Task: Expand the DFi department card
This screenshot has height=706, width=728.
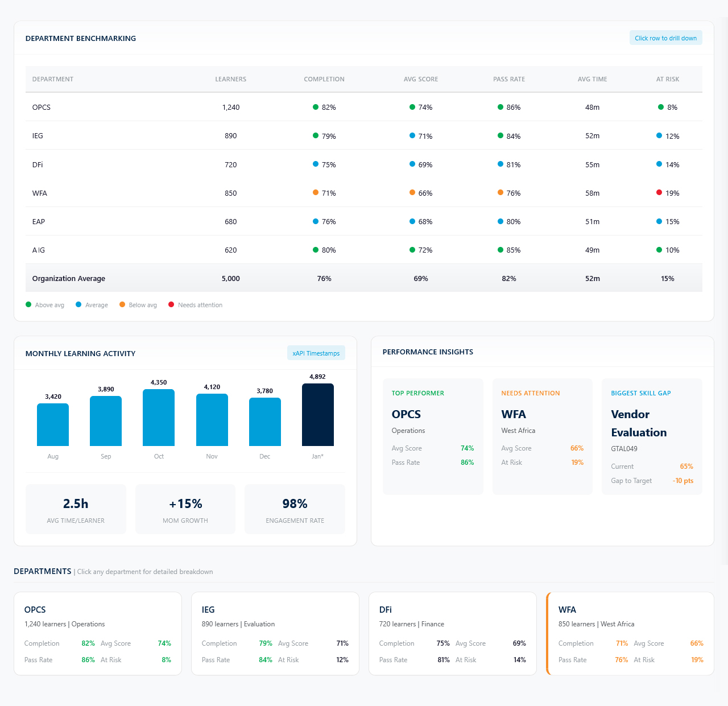Action: click(x=452, y=633)
